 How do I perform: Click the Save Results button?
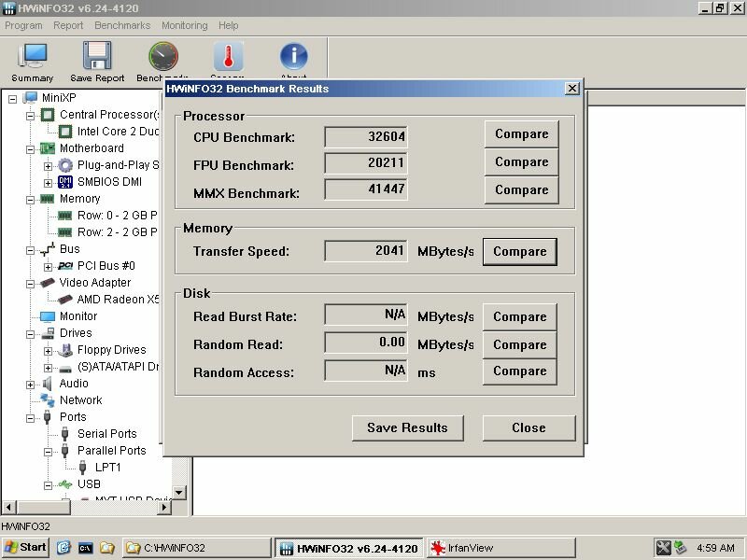point(407,428)
